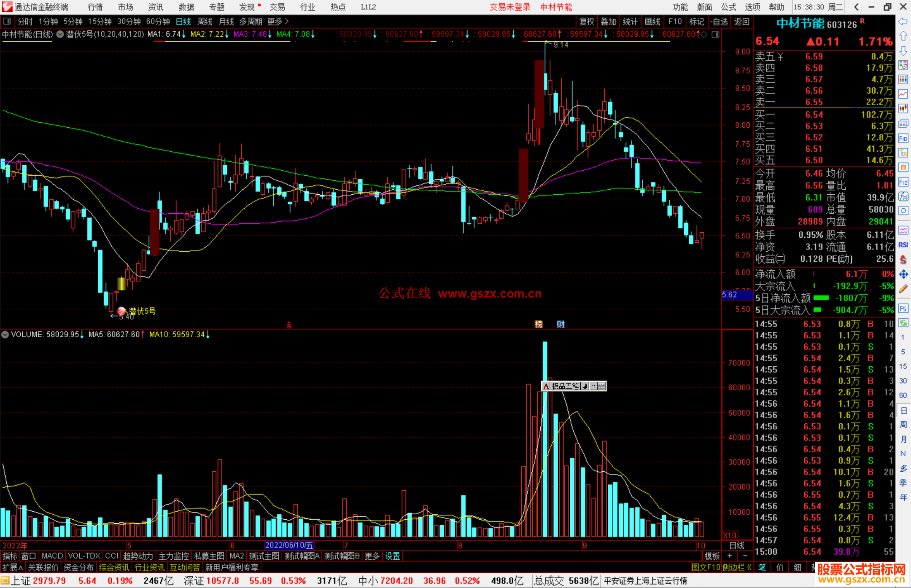
Task: Select the red line chart icon
Action: click(x=903, y=94)
